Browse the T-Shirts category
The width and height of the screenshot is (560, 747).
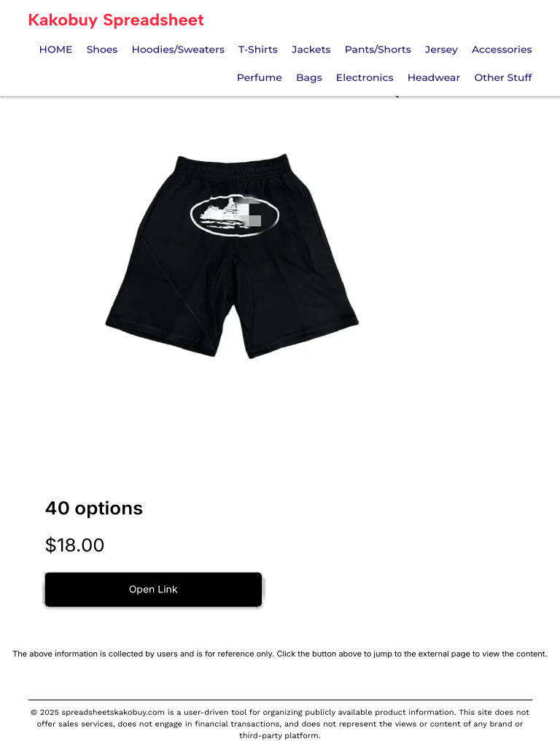(x=258, y=50)
